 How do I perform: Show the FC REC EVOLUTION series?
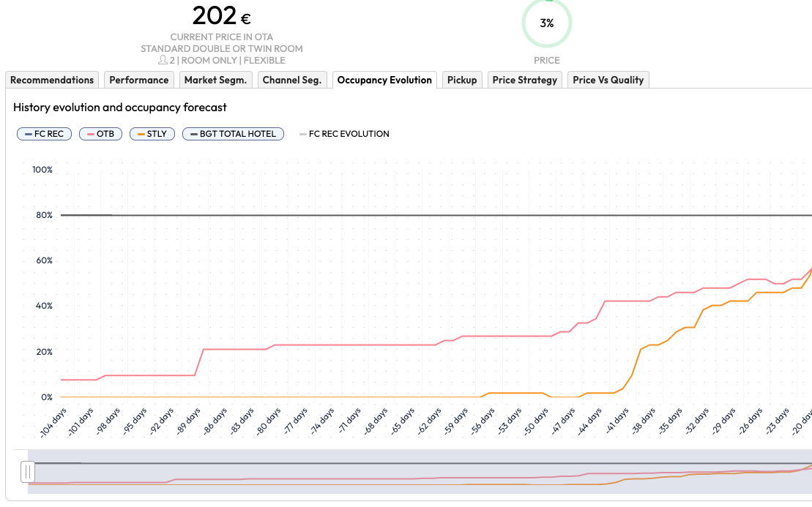point(344,134)
